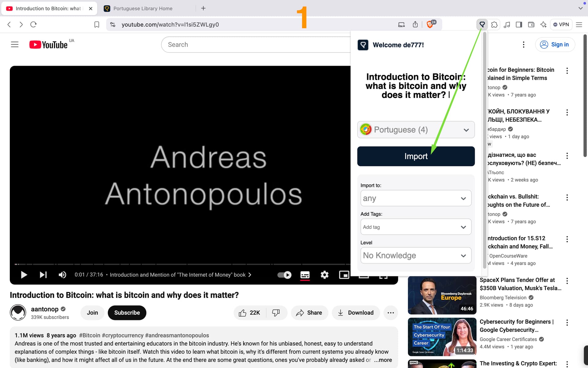Click the music note playlist icon
This screenshot has width=588, height=368.
(507, 25)
